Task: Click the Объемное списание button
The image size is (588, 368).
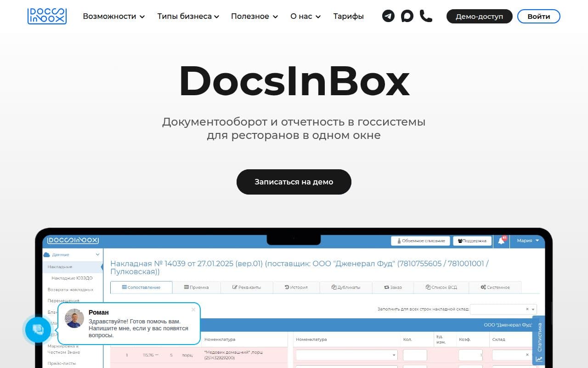Action: click(x=420, y=241)
